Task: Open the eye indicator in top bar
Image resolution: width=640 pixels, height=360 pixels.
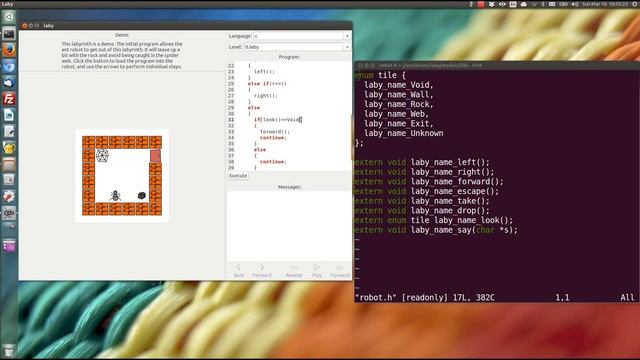Action: click(502, 4)
